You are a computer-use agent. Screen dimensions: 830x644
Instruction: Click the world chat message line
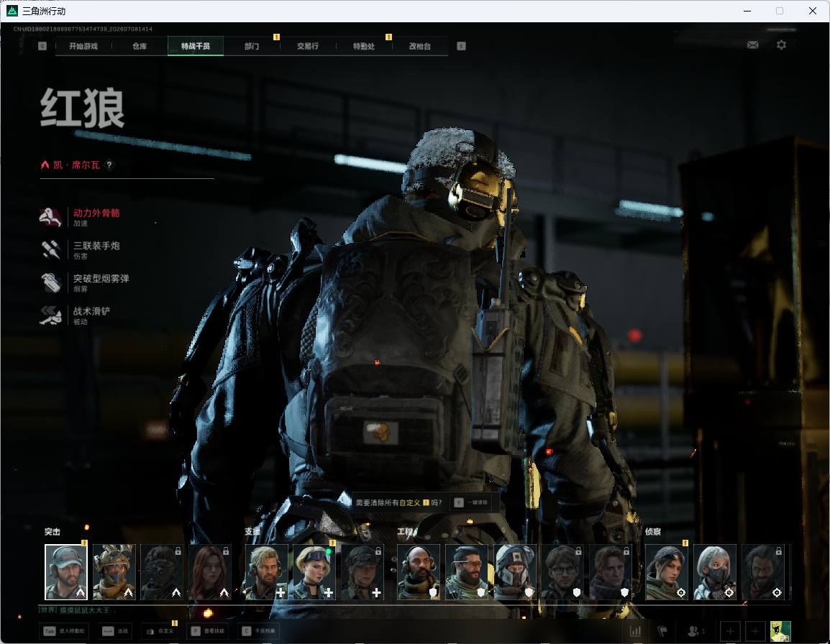pos(76,610)
